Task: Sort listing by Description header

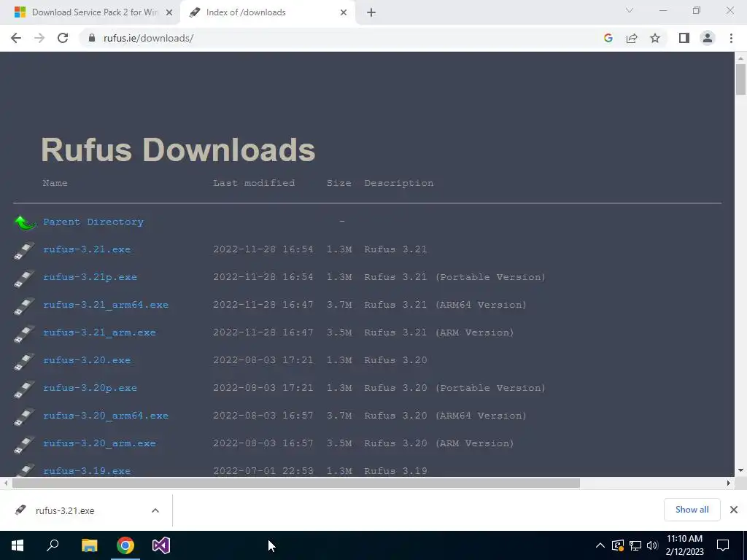Action: point(399,183)
